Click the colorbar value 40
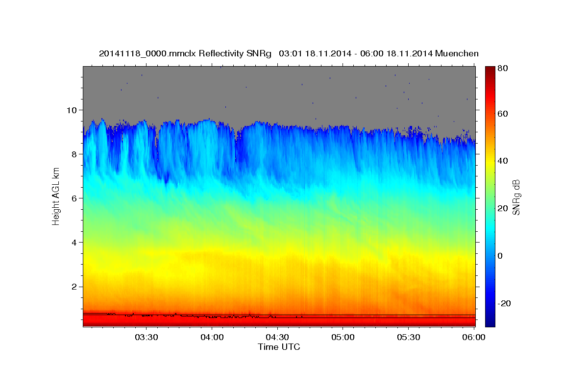 (x=504, y=161)
